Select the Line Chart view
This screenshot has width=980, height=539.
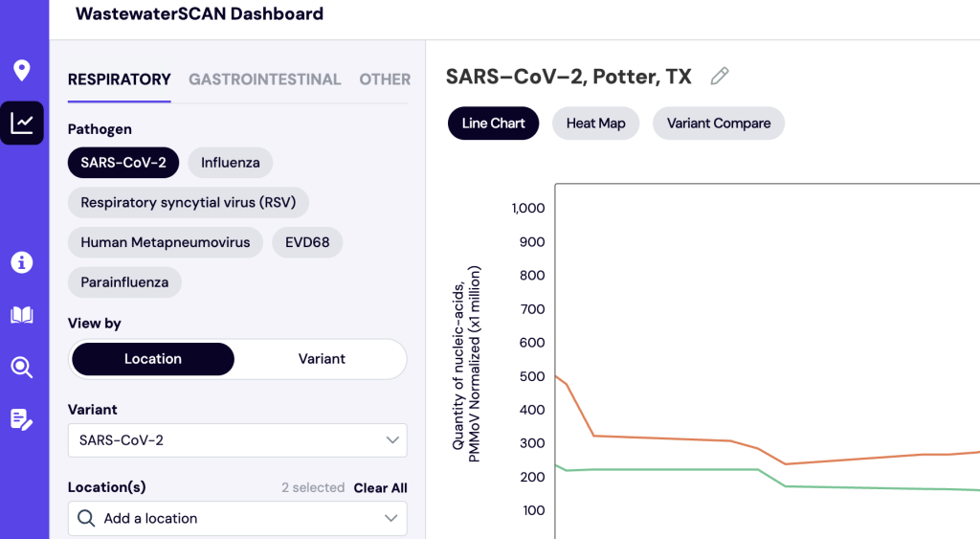point(493,124)
